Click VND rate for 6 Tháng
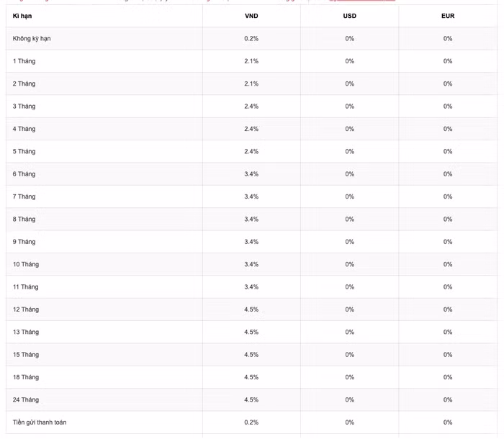Image resolution: width=504 pixels, height=439 pixels. pyautogui.click(x=251, y=174)
